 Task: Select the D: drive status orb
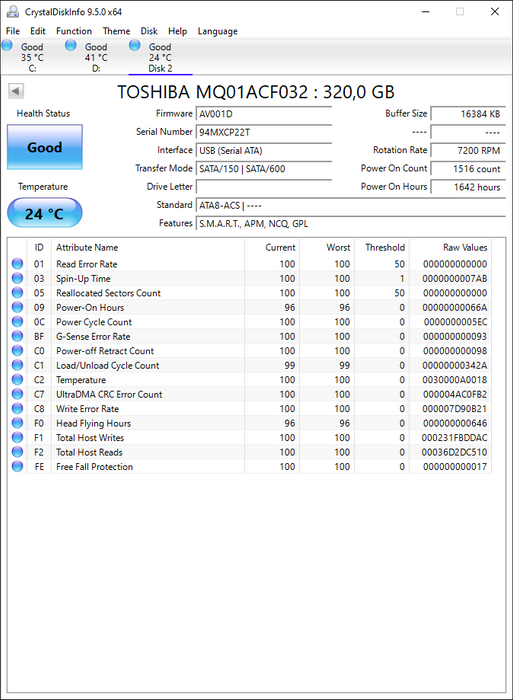[71, 45]
